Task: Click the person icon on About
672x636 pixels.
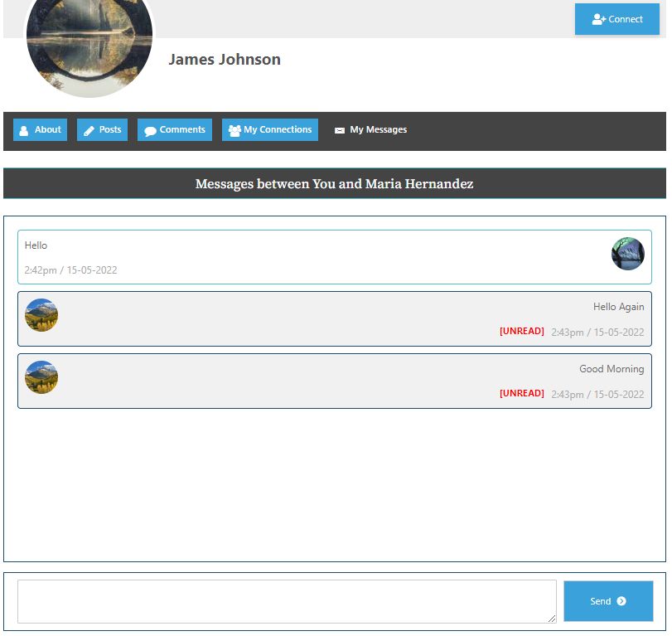Action: click(x=24, y=131)
